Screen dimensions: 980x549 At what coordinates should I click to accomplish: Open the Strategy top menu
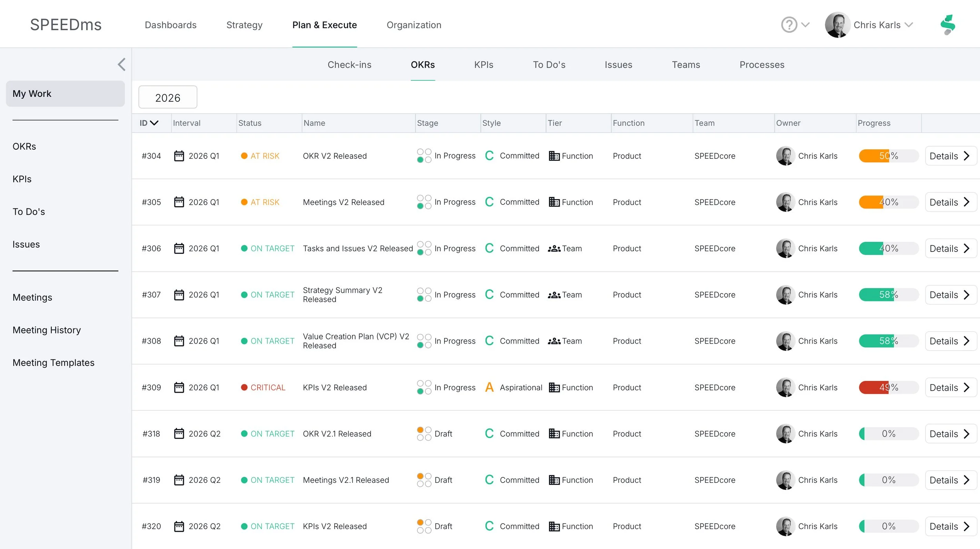[x=244, y=25]
